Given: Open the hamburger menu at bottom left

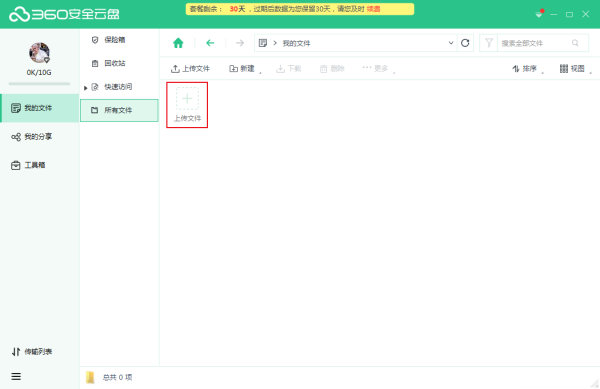Looking at the screenshot, I should point(16,376).
